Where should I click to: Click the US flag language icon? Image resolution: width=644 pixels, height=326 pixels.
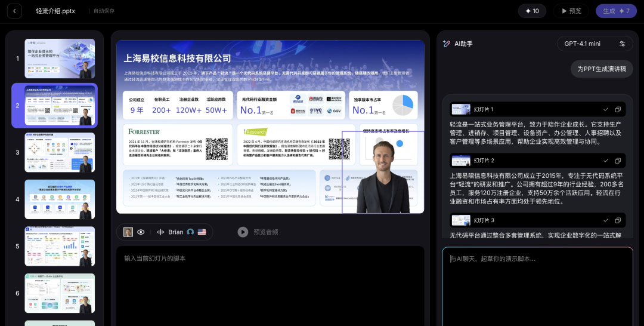coord(202,232)
